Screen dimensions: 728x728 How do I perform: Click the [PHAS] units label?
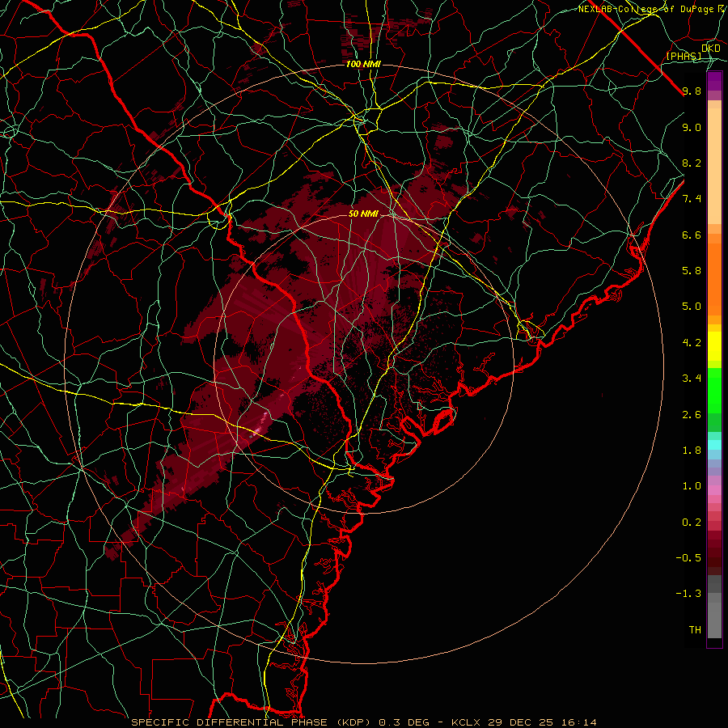pos(684,56)
